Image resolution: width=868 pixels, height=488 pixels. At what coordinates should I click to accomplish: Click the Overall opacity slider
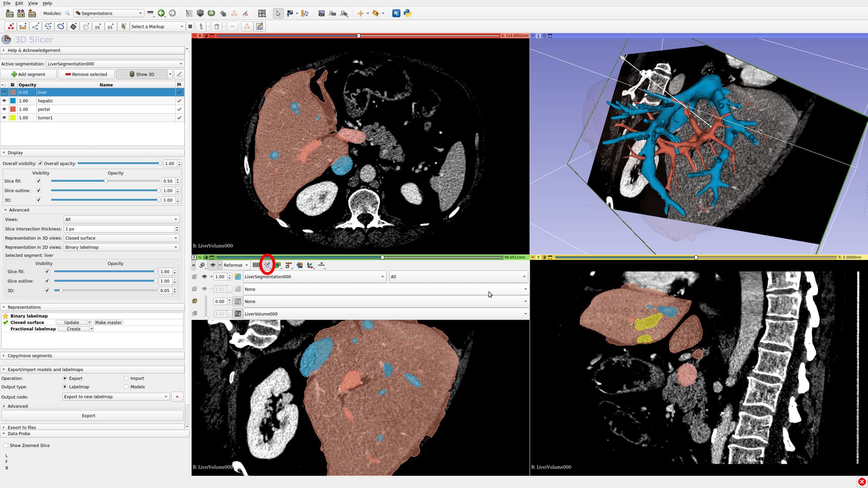pyautogui.click(x=119, y=164)
